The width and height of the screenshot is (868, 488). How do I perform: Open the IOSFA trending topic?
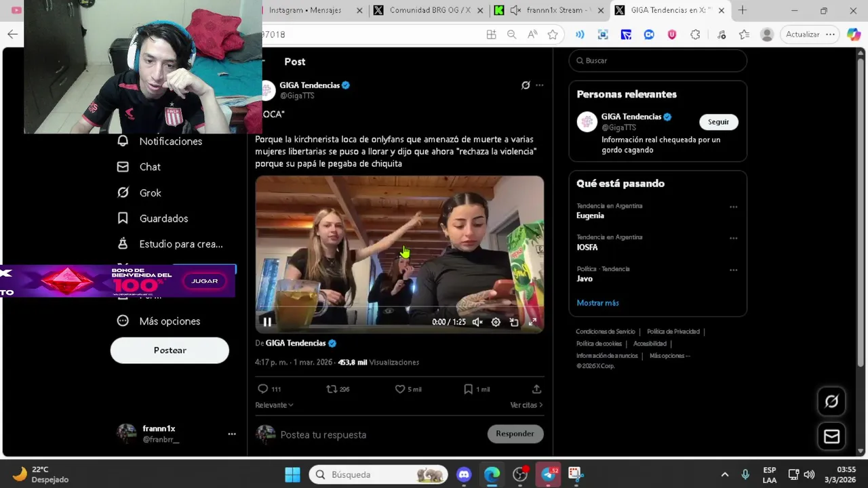click(587, 247)
